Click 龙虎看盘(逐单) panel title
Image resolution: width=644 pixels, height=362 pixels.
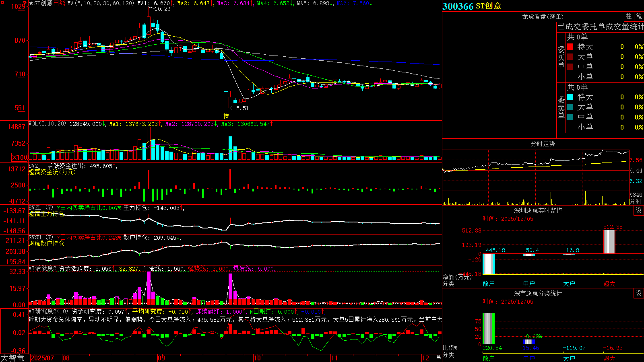click(543, 16)
